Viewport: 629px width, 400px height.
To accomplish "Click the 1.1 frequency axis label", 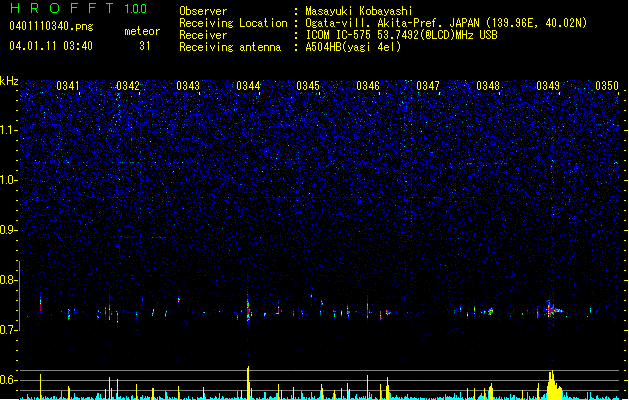I will click(9, 130).
